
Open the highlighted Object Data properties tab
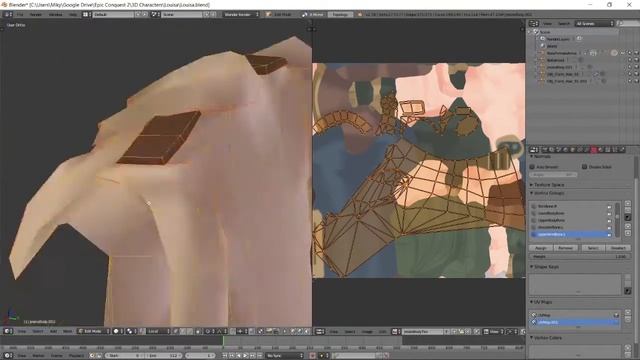click(593, 150)
